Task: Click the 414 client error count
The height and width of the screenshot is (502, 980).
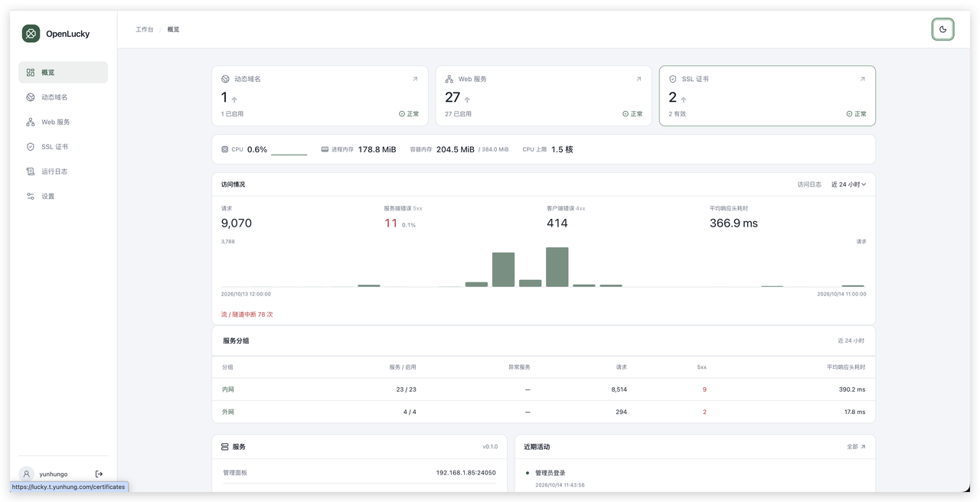Action: click(557, 223)
